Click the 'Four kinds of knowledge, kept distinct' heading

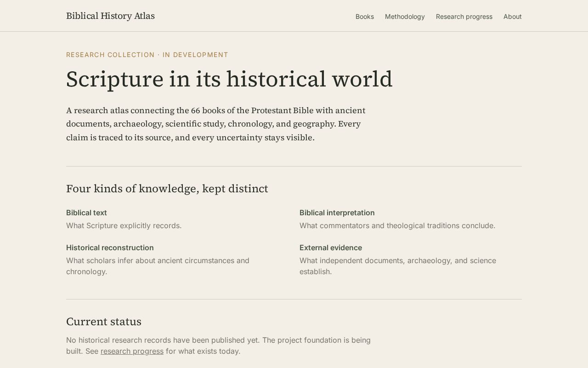click(167, 189)
